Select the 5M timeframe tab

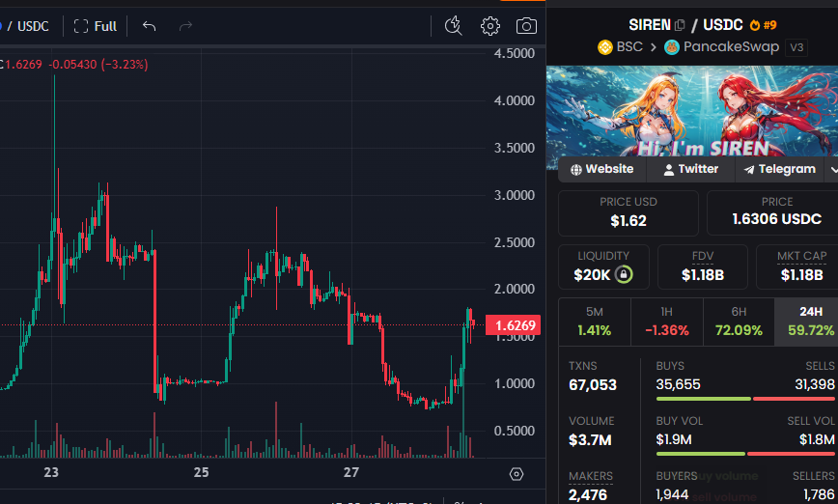tap(595, 322)
